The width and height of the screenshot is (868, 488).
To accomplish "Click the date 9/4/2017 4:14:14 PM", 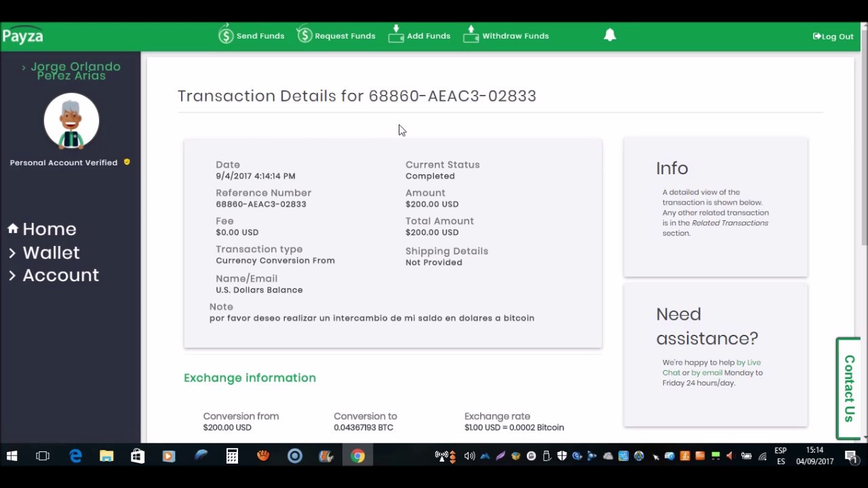I will pos(256,176).
